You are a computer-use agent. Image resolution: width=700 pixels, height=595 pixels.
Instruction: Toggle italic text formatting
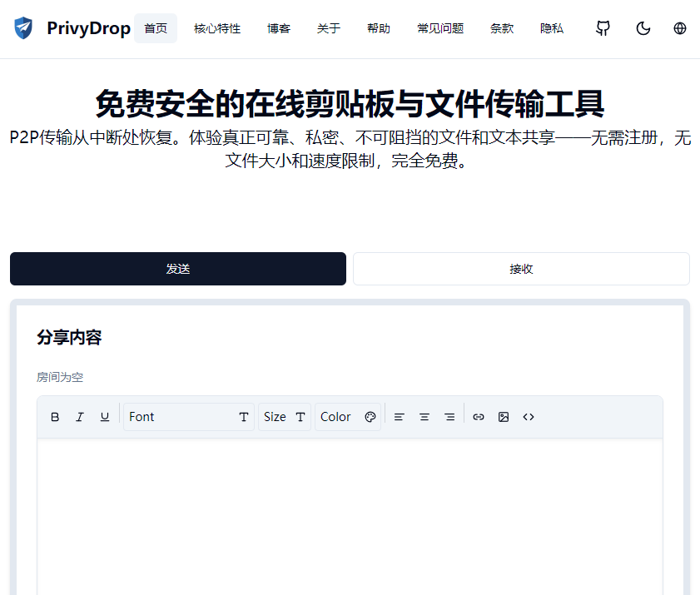tap(80, 417)
